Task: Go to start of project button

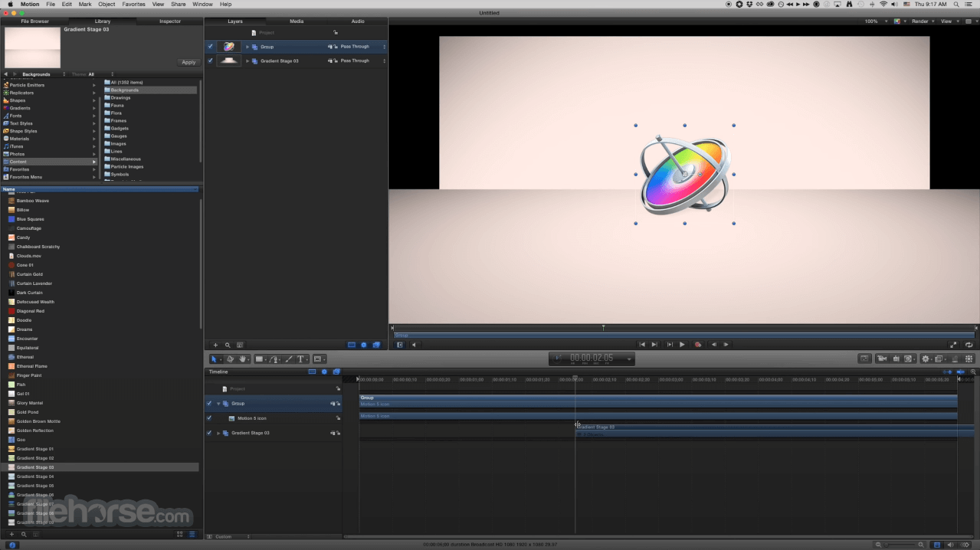Action: tap(642, 345)
